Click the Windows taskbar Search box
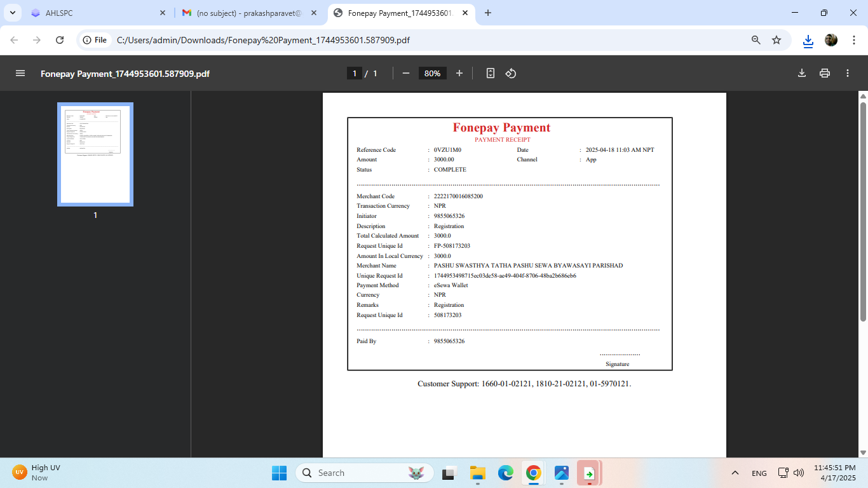The height and width of the screenshot is (488, 868). pos(364,473)
